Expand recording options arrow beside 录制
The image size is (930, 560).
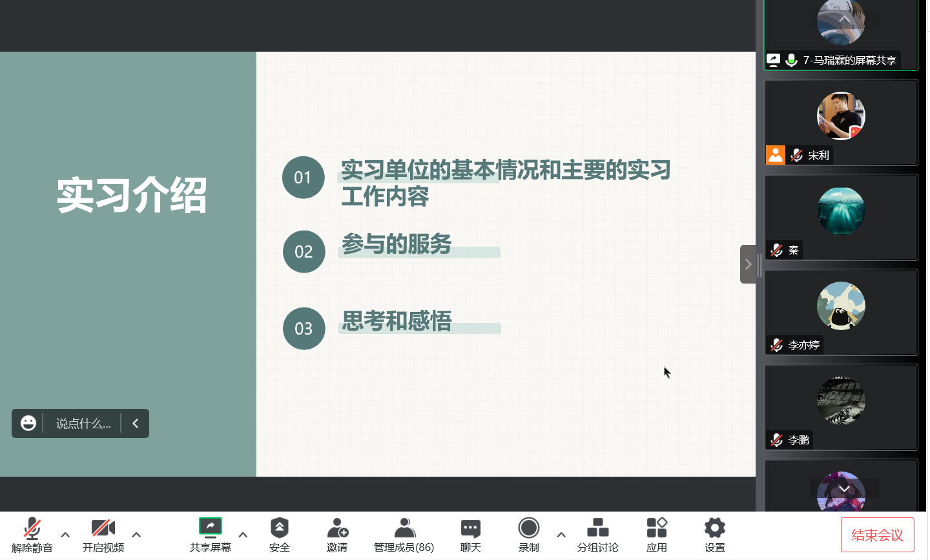[x=561, y=535]
